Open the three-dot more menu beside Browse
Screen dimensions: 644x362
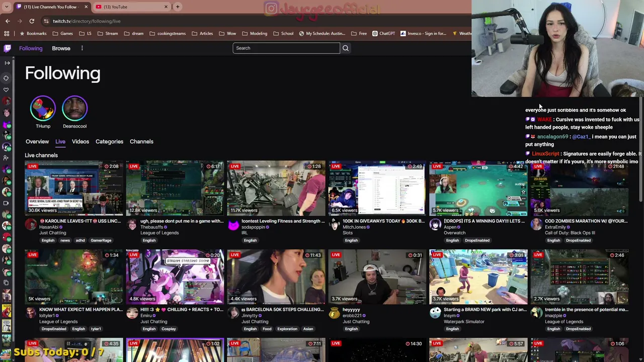tap(82, 48)
